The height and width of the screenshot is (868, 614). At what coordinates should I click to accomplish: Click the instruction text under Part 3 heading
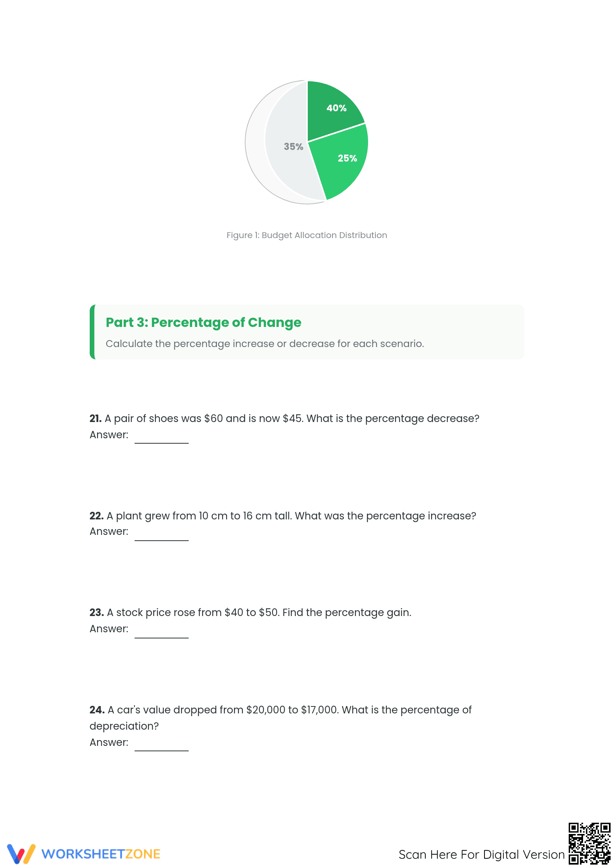265,344
